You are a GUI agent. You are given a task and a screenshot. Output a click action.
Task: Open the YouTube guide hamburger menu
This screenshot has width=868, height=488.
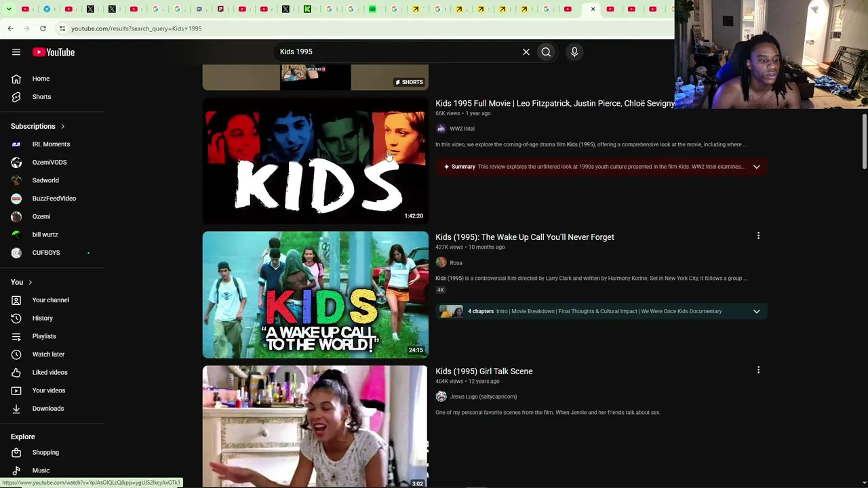coord(16,52)
